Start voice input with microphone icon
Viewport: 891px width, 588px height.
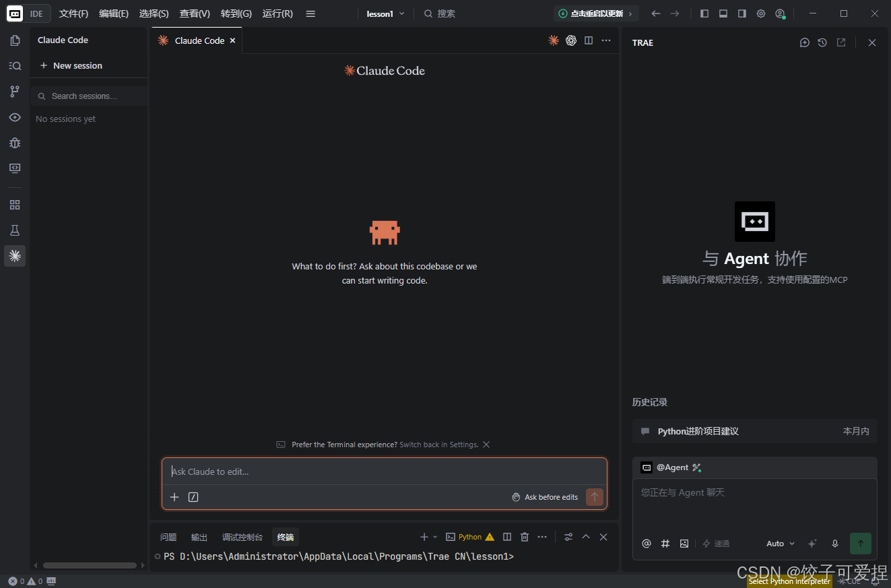coord(835,544)
